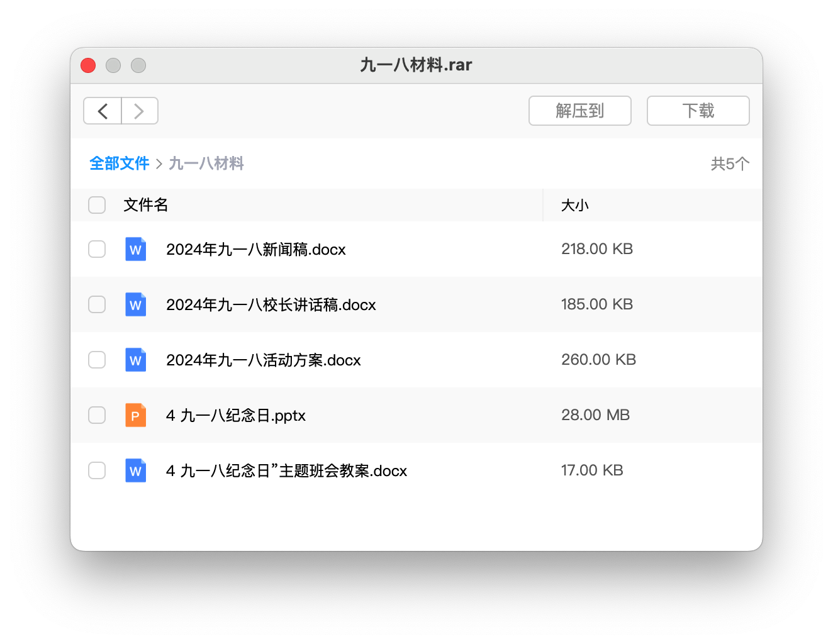The image size is (833, 644).
Task: Click the forward navigation arrow
Action: pos(140,111)
